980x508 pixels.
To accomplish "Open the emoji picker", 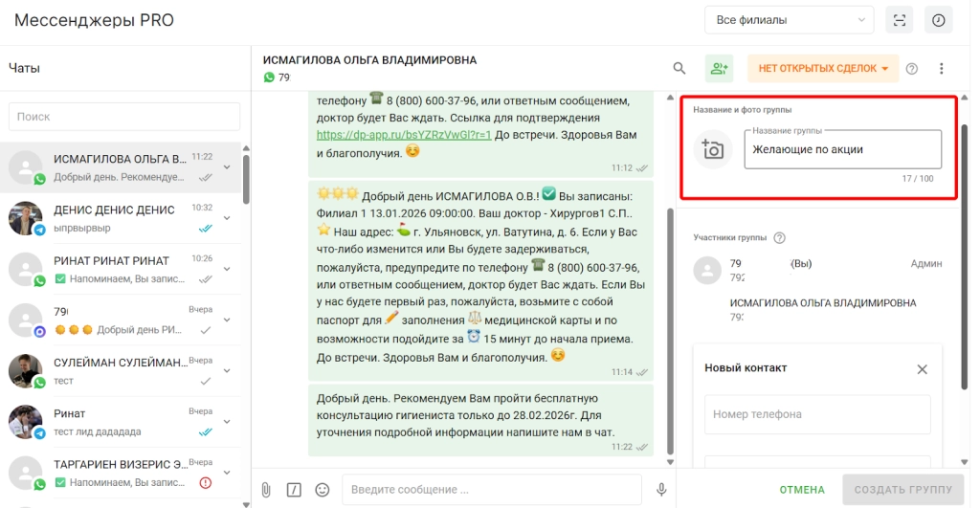I will tap(323, 489).
